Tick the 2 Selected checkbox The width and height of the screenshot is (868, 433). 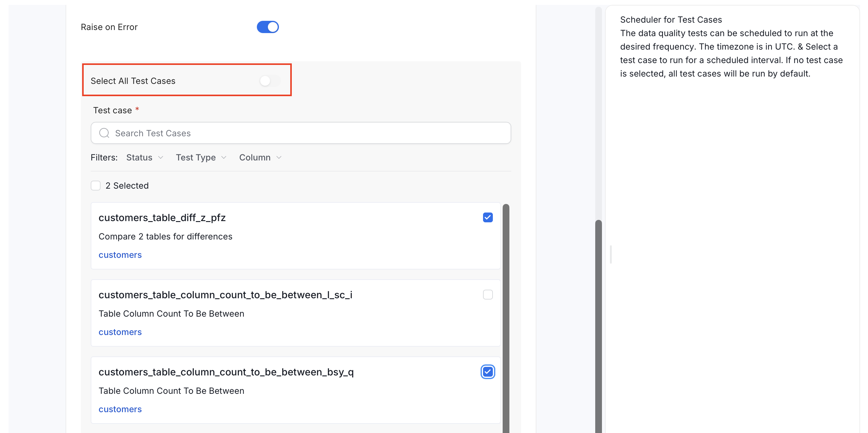click(96, 186)
